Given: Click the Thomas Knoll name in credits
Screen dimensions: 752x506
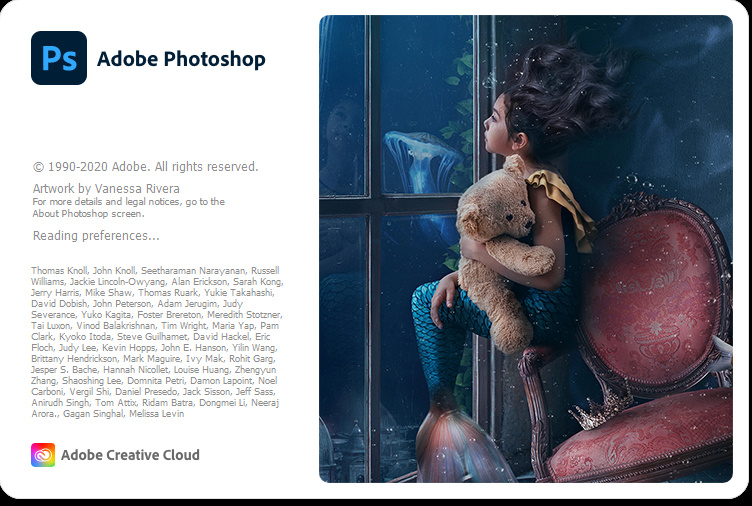Looking at the screenshot, I should pyautogui.click(x=59, y=271).
